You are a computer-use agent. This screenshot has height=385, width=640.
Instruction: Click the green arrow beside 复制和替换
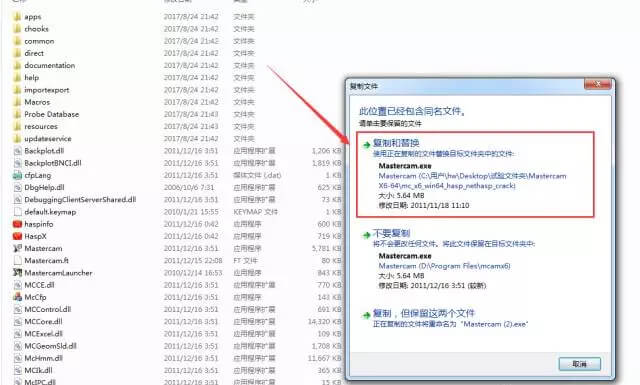click(x=366, y=145)
